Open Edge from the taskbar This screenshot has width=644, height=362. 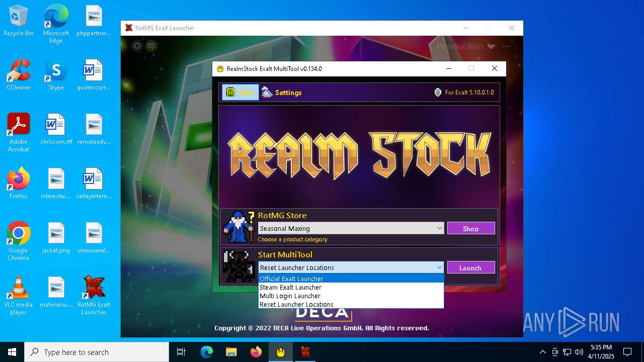[x=207, y=352]
